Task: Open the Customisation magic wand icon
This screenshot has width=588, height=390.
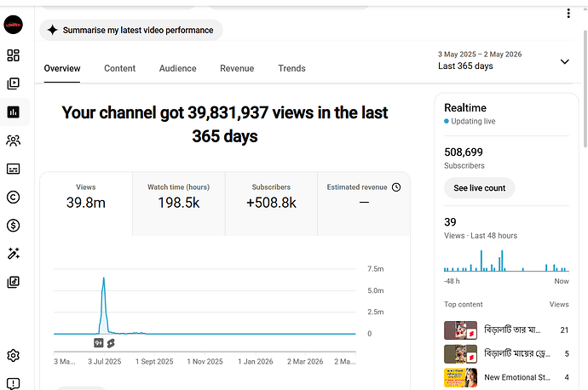Action: coord(13,254)
